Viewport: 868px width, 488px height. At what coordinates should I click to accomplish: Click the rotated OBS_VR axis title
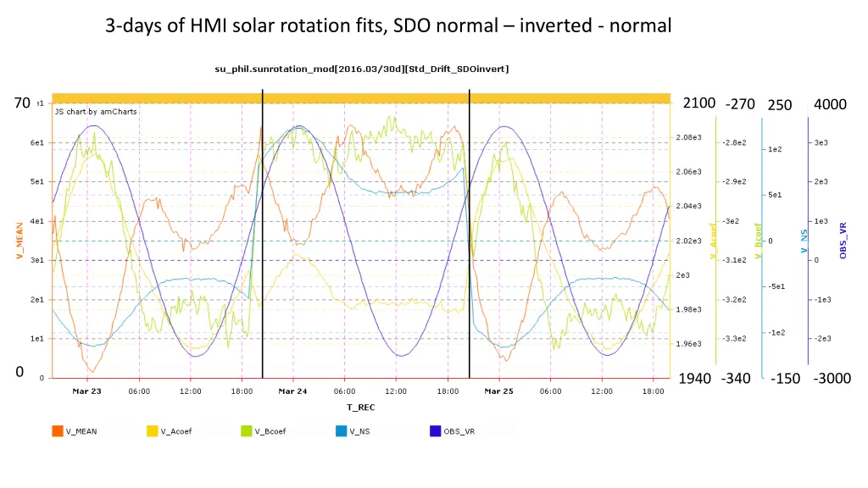[843, 241]
